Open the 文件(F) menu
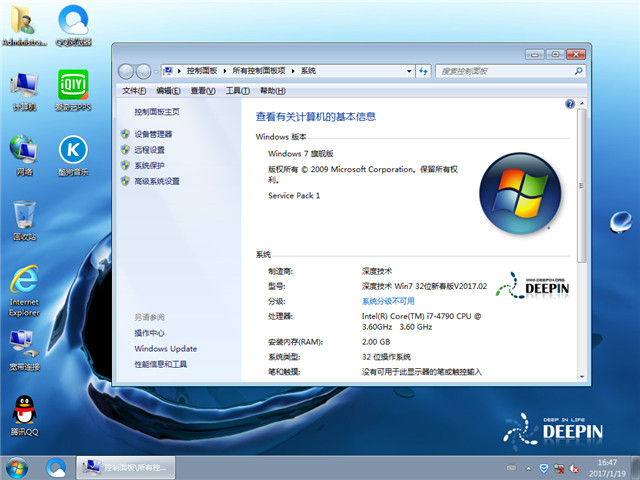Screen dimensions: 640x480 134,91
